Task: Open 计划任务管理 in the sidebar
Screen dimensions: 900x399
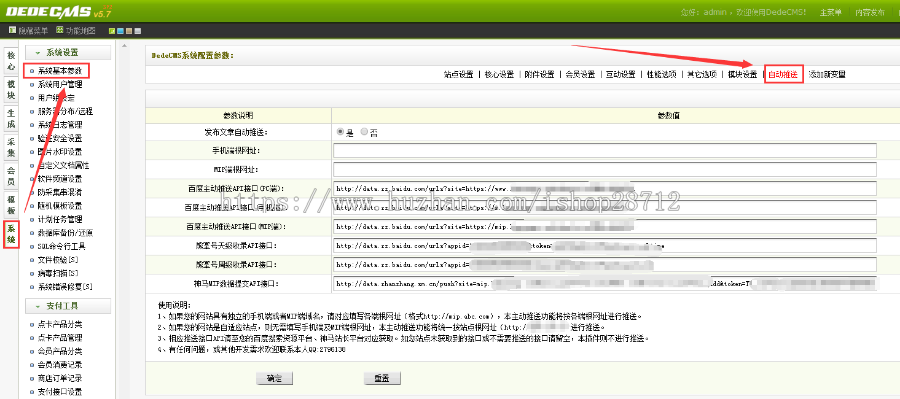Action: click(x=60, y=219)
